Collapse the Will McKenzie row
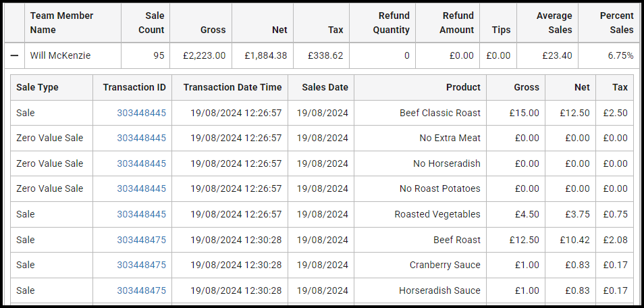This screenshot has width=644, height=308. coord(14,55)
